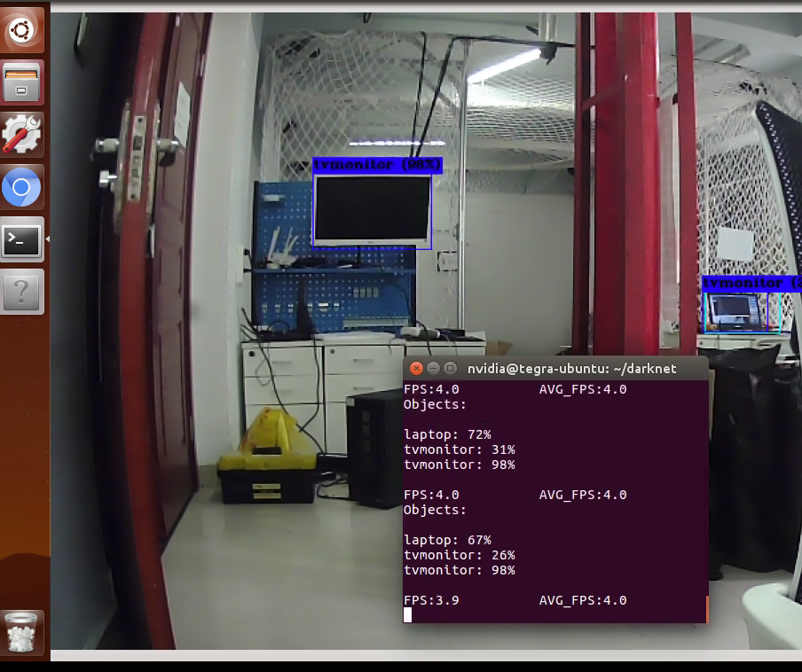Maximize the darknet terminal window
Image resolution: width=802 pixels, height=672 pixels.
tap(450, 369)
